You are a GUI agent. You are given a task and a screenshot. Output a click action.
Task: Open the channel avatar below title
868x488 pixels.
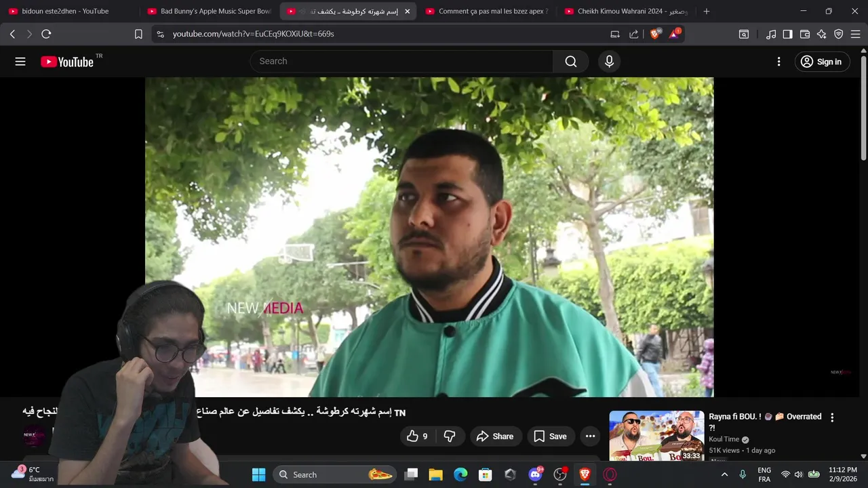point(34,435)
